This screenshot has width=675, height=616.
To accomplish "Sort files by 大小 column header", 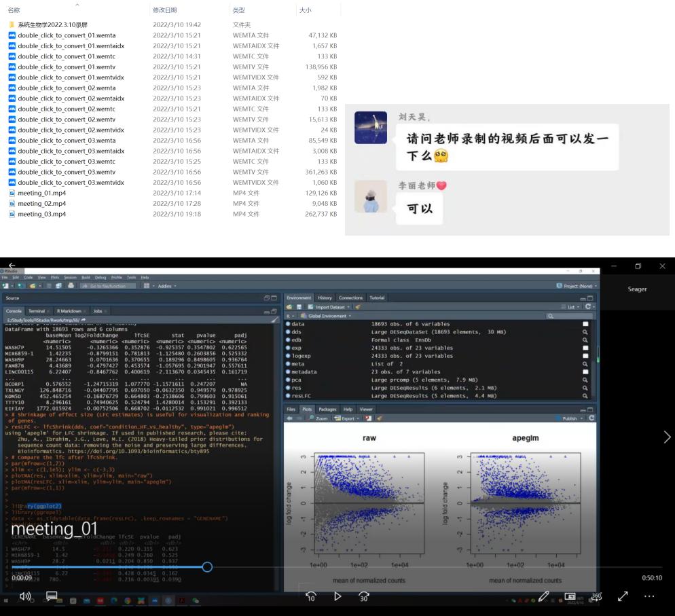I will click(x=305, y=10).
